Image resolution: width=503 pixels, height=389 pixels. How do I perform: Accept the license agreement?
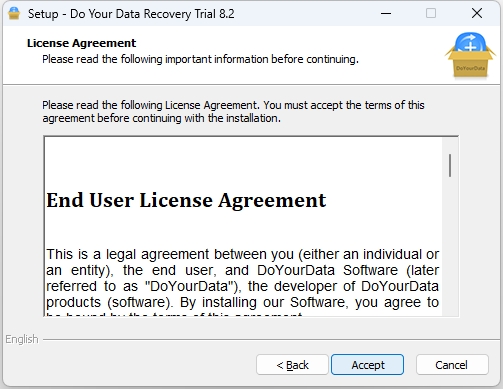(x=367, y=365)
